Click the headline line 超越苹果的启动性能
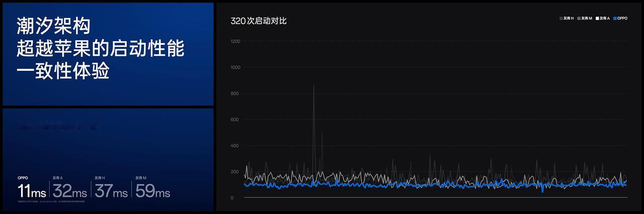The image size is (644, 214). click(x=100, y=48)
